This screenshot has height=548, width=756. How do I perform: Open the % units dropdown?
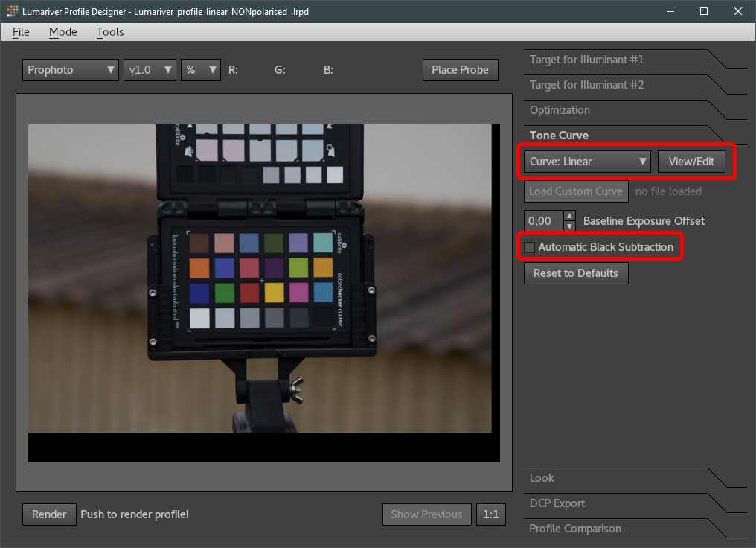[x=201, y=70]
